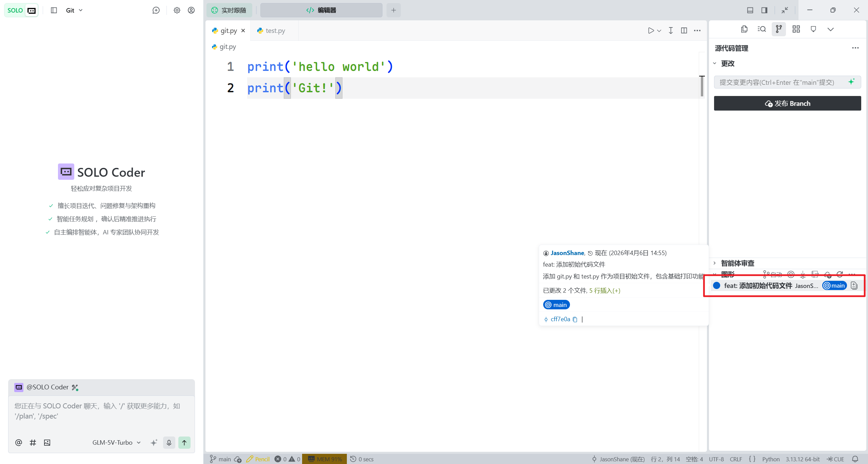868x464 pixels.
Task: Copy the cff7e0a commit hash
Action: (575, 319)
